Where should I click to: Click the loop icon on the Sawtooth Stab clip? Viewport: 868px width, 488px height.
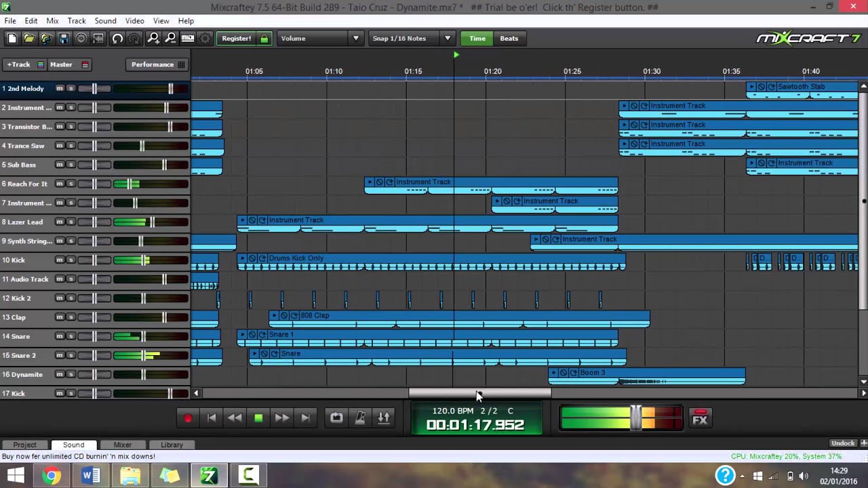pos(772,87)
